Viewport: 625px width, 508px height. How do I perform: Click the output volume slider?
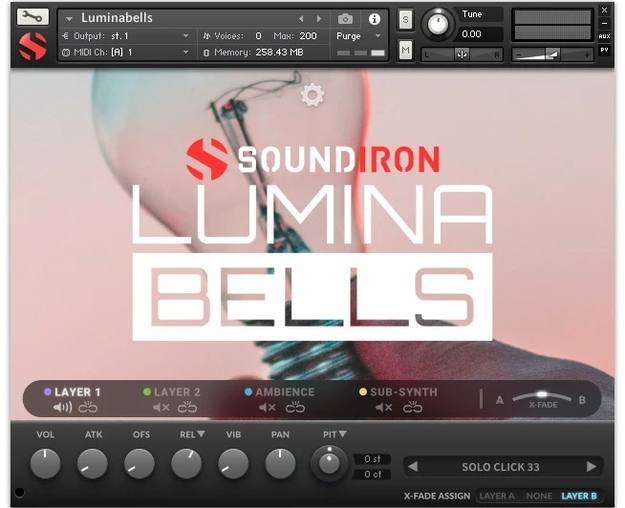point(552,55)
